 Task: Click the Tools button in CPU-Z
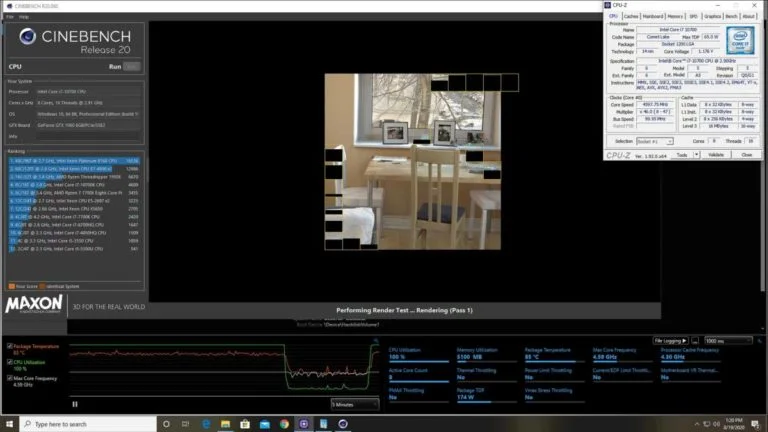coord(682,155)
